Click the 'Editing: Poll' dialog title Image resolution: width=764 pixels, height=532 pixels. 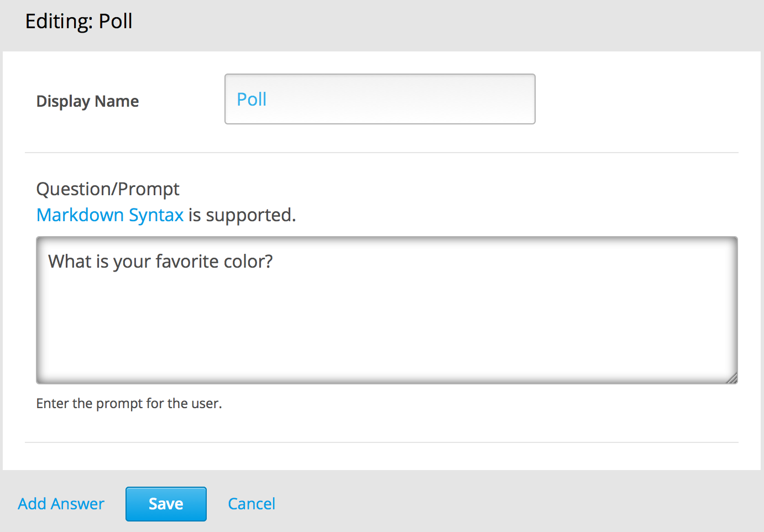(79, 22)
